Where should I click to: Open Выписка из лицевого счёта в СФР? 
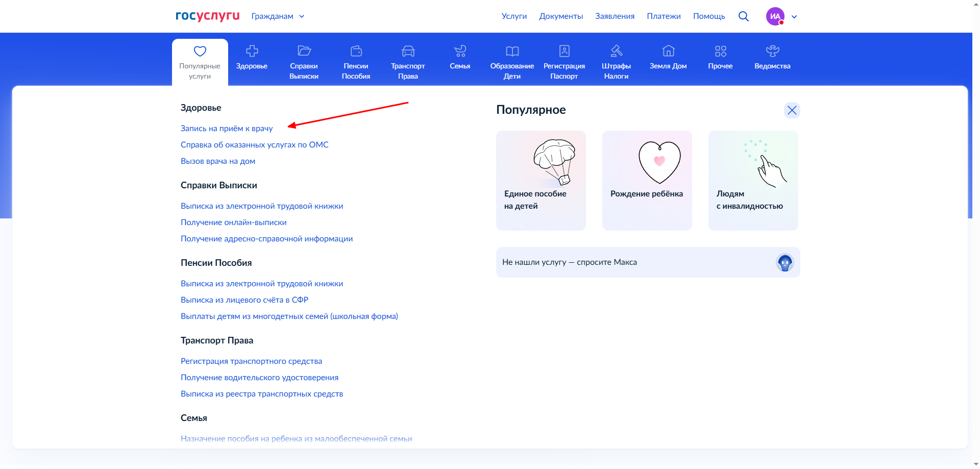[244, 300]
